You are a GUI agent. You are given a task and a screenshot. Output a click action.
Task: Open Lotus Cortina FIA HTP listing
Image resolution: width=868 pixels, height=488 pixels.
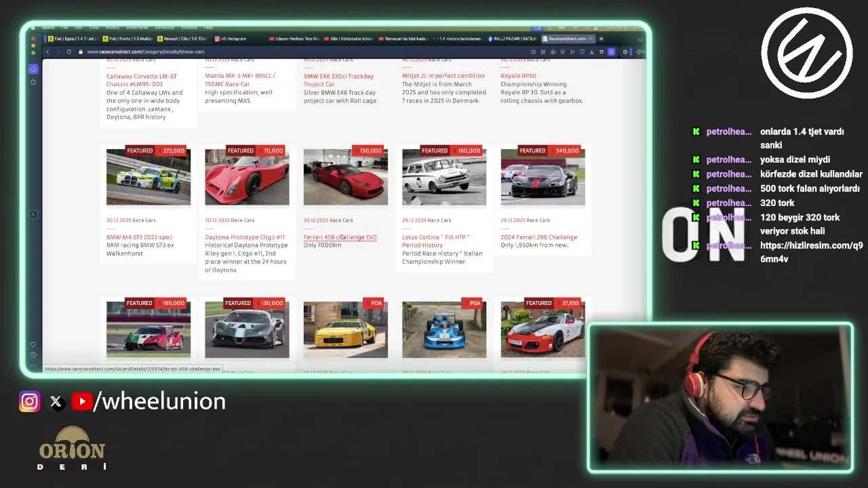pyautogui.click(x=435, y=241)
